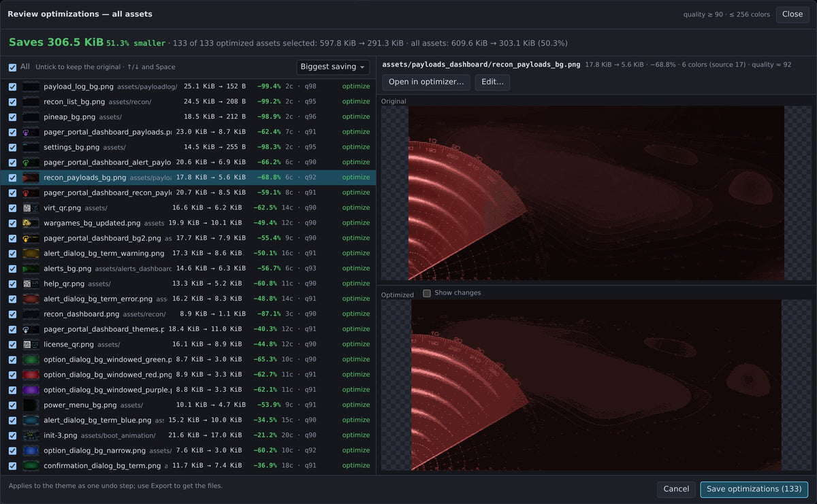The height and width of the screenshot is (504, 817).
Task: Click the alert_dialog_bg_term_warning.png thumbnail
Action: [31, 253]
